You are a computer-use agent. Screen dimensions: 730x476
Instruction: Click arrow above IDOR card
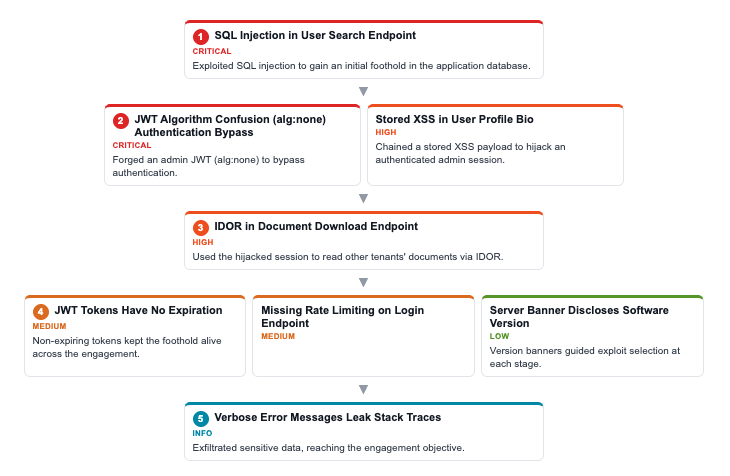click(x=364, y=198)
